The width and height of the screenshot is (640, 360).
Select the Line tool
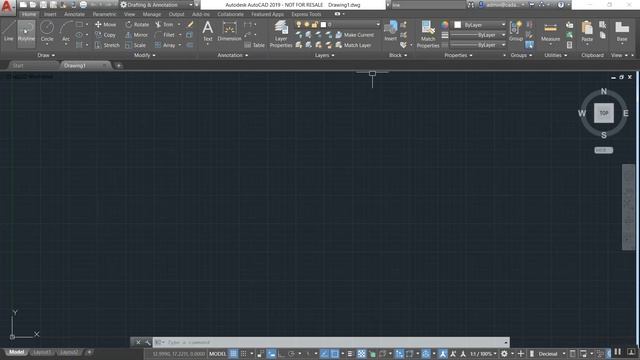click(x=9, y=31)
